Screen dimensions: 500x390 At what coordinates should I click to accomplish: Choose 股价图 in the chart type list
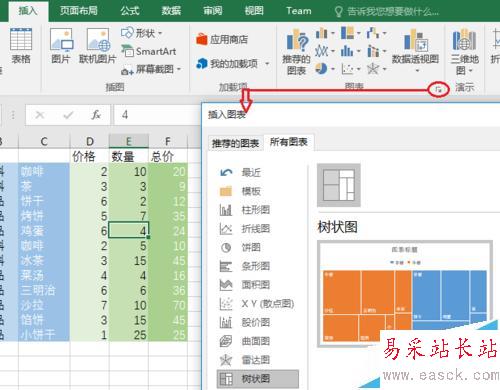point(257,322)
